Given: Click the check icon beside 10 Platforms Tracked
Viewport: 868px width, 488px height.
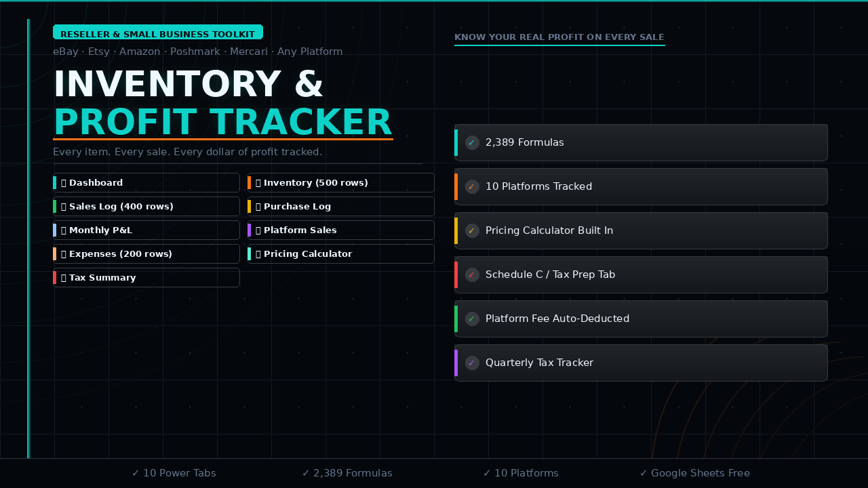Looking at the screenshot, I should [x=472, y=186].
